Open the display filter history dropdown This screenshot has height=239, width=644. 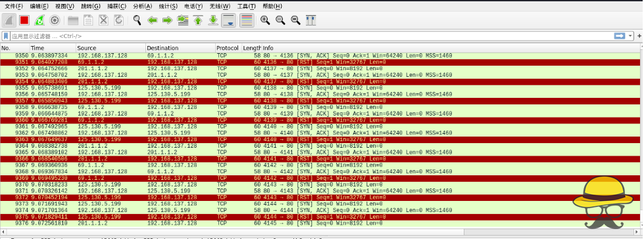coord(631,36)
